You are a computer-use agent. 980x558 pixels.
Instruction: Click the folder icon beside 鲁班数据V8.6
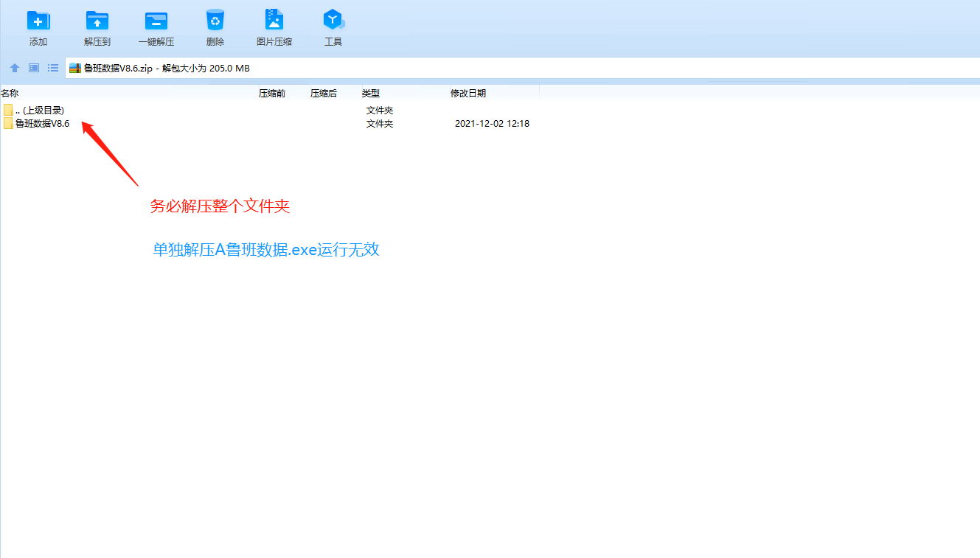8,124
